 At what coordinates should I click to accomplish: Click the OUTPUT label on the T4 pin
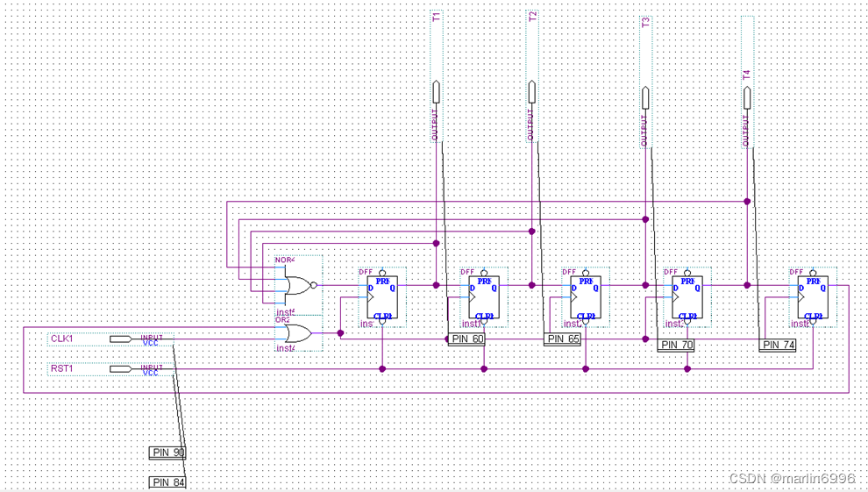coord(747,131)
